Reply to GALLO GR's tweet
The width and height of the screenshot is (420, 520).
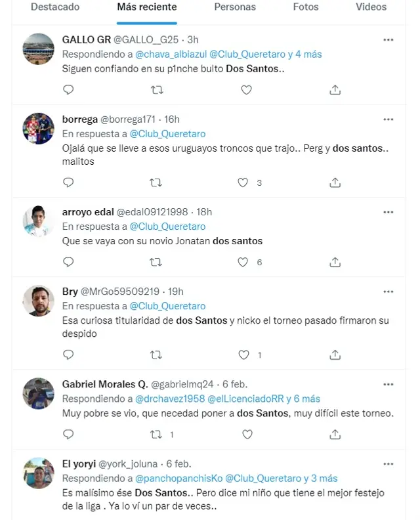(x=68, y=90)
